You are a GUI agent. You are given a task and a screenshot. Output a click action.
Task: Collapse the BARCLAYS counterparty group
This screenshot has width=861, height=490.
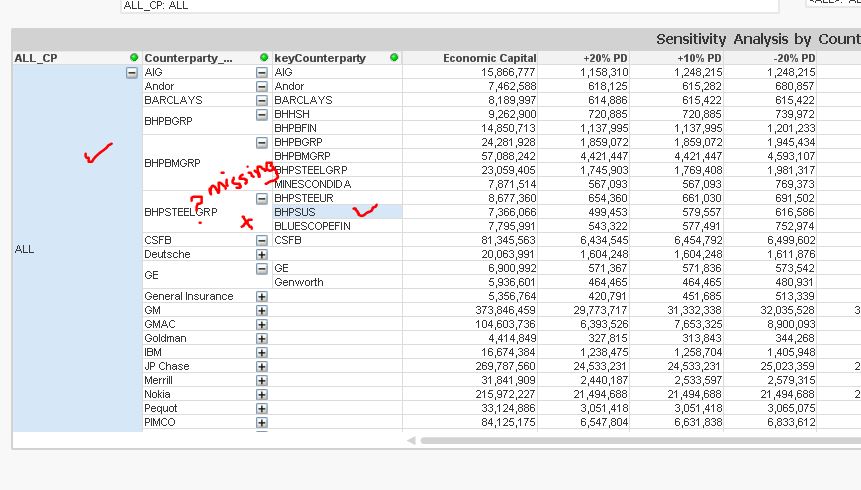point(262,101)
